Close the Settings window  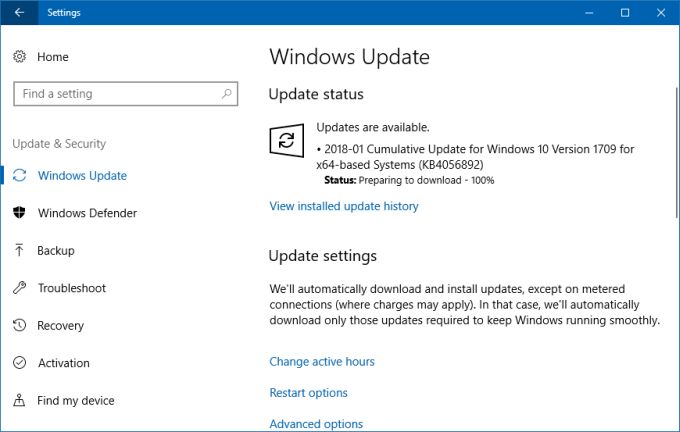pyautogui.click(x=661, y=13)
